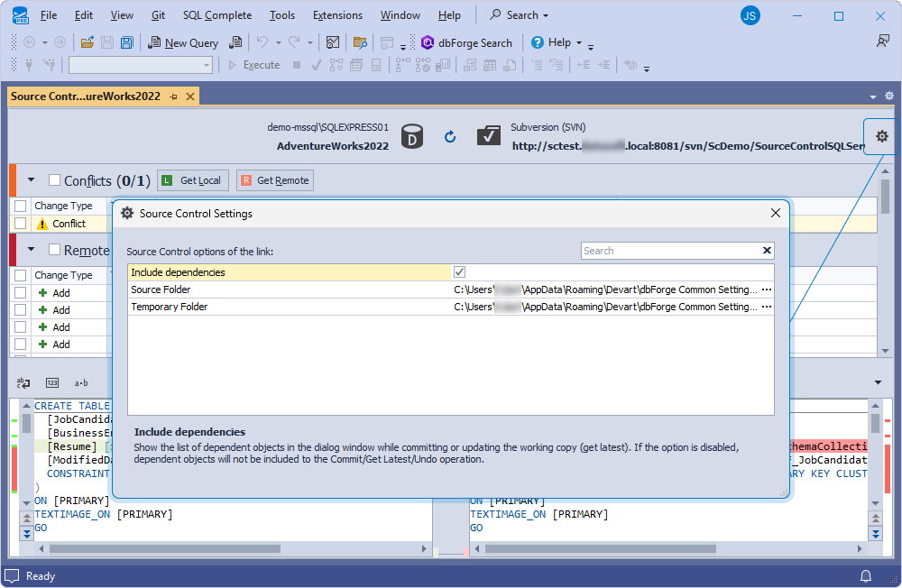Click the Stop execution square icon

click(297, 65)
